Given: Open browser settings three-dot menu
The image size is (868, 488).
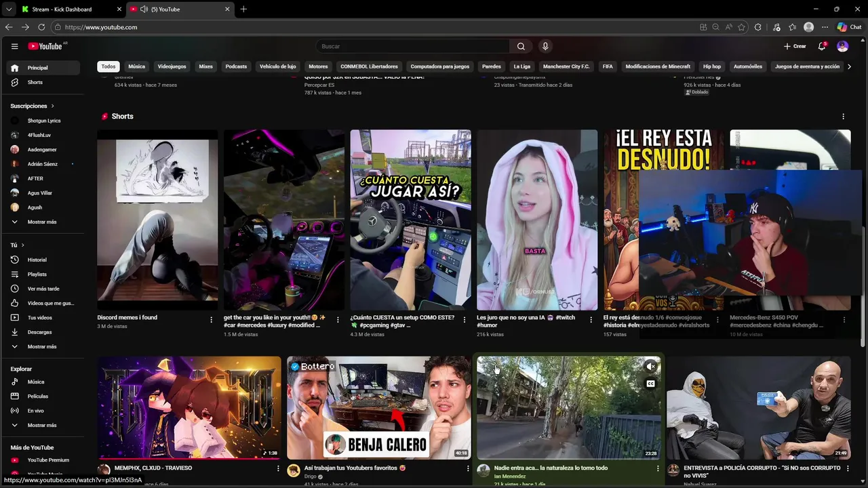Looking at the screenshot, I should tap(825, 27).
